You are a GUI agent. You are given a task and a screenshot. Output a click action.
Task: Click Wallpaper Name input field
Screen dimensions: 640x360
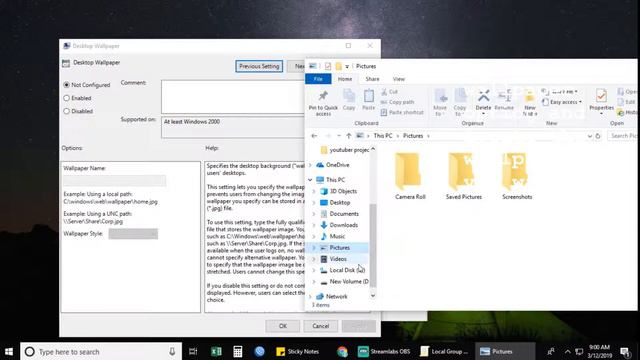tap(115, 180)
